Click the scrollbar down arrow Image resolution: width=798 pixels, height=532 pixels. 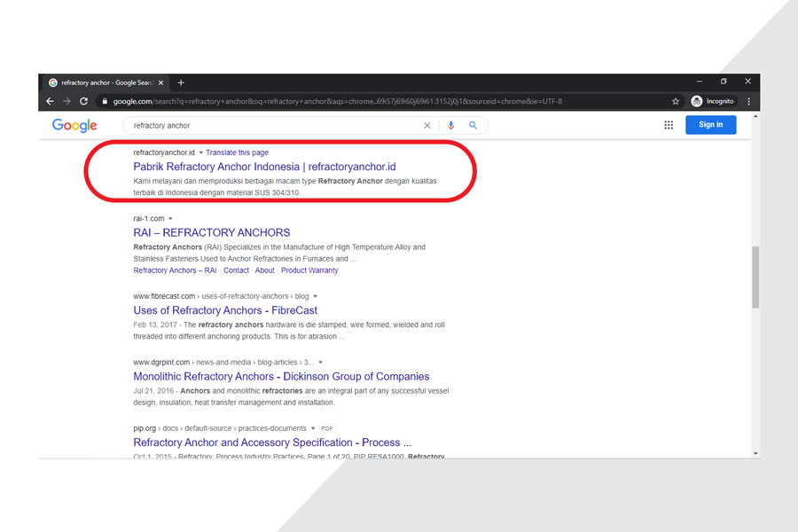pos(755,453)
